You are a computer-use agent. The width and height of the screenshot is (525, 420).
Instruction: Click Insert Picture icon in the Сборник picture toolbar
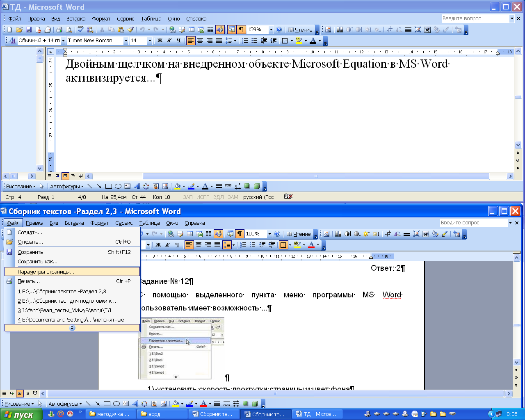click(326, 234)
